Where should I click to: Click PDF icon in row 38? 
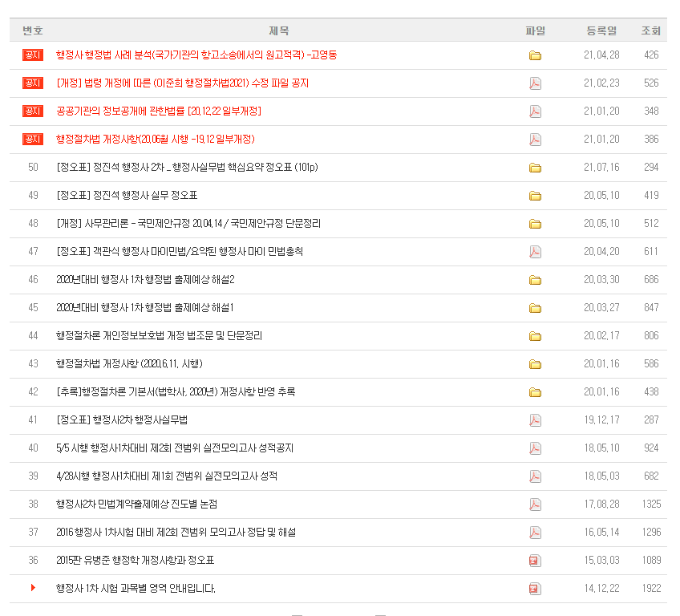point(535,505)
